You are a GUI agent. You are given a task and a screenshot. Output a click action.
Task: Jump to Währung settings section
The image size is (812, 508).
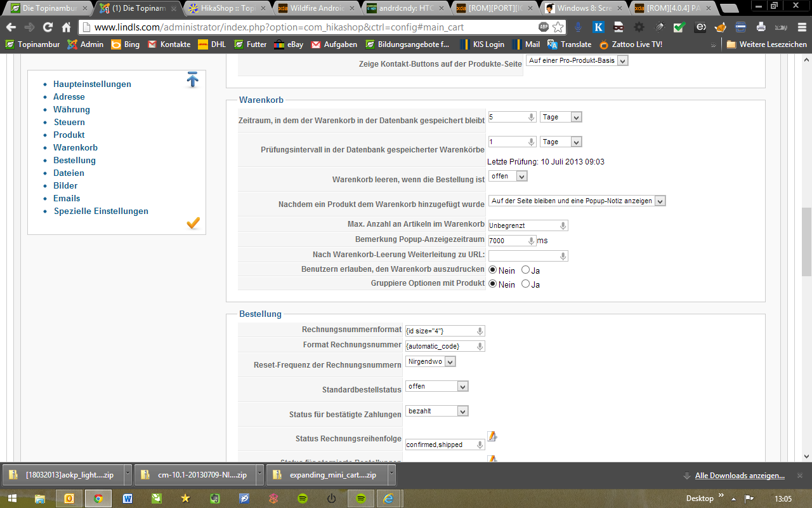72,109
